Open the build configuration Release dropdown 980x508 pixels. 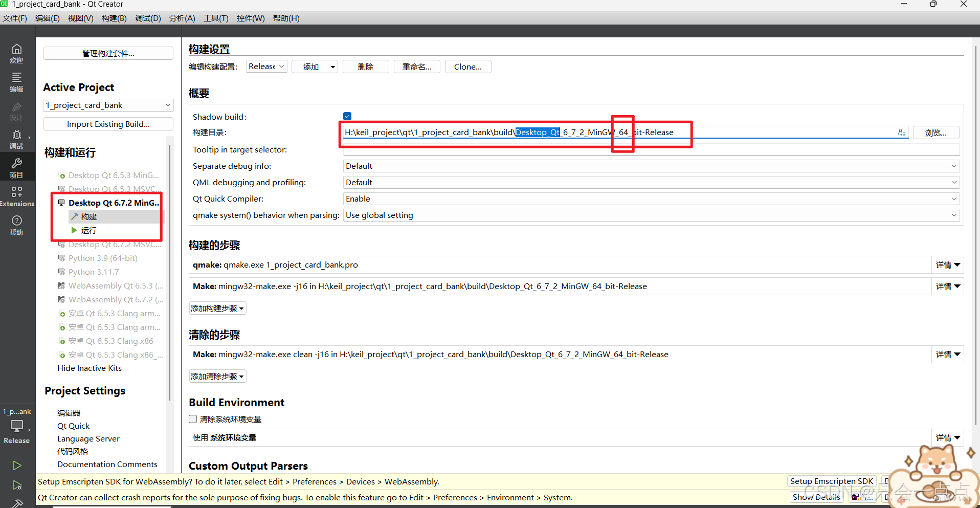click(266, 67)
